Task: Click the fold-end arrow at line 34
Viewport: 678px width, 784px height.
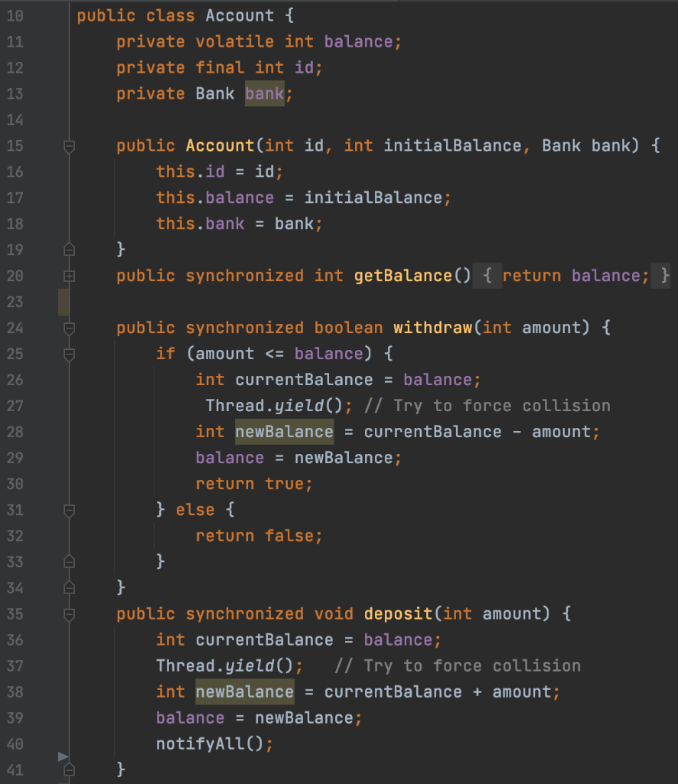Action: point(68,587)
